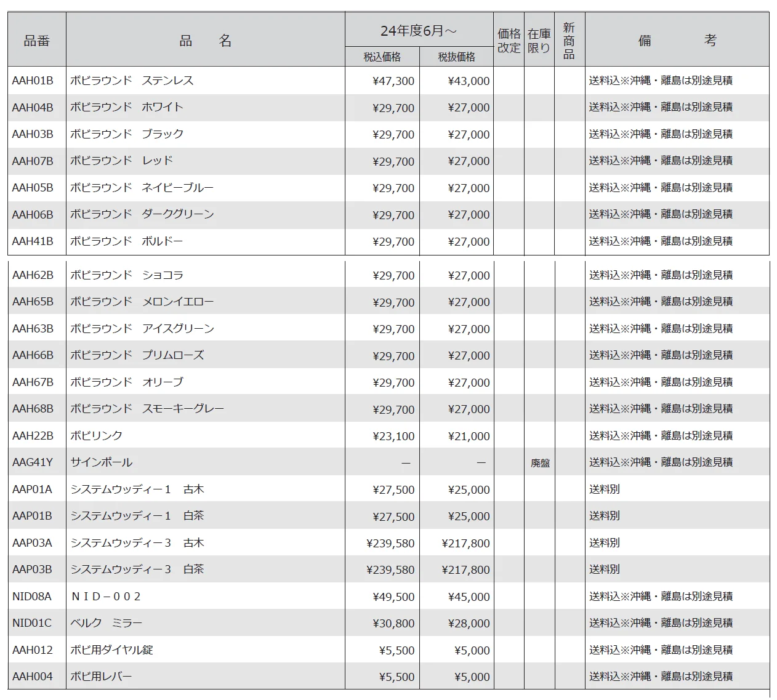
Task: Select product code AAH05B
Action: (x=33, y=188)
